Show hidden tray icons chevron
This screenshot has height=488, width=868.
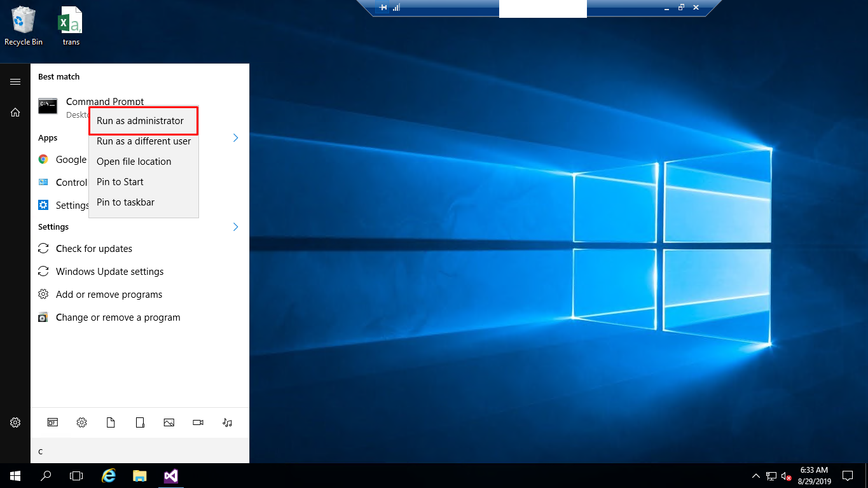[756, 476]
